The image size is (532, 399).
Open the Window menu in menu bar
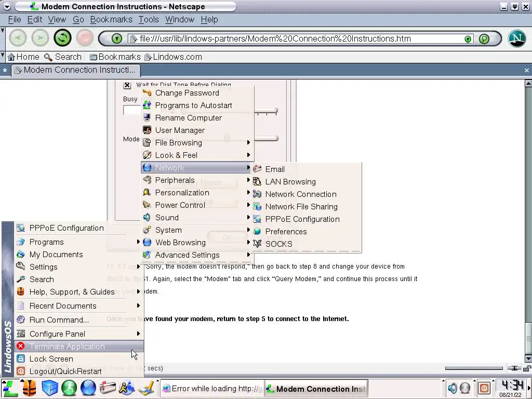[x=179, y=20]
